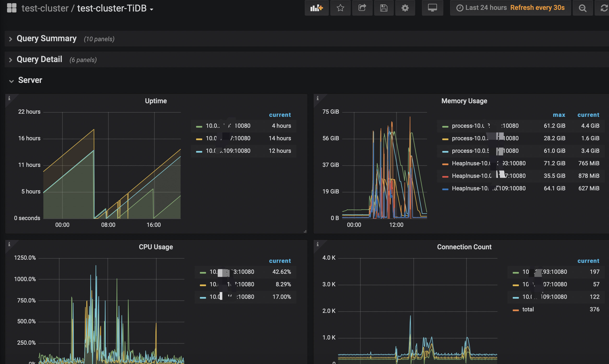Star this dashboard as favorite
The height and width of the screenshot is (364, 609).
(x=340, y=8)
